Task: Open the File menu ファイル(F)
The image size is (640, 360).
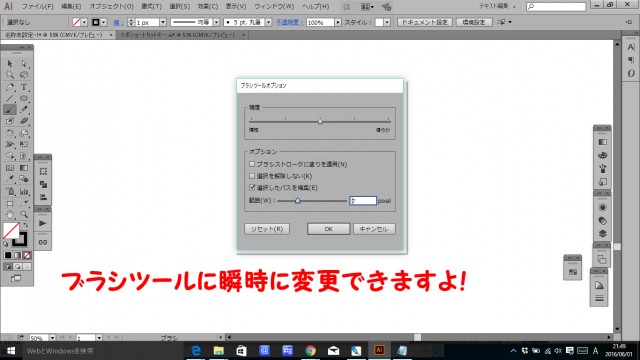Action: (x=38, y=7)
